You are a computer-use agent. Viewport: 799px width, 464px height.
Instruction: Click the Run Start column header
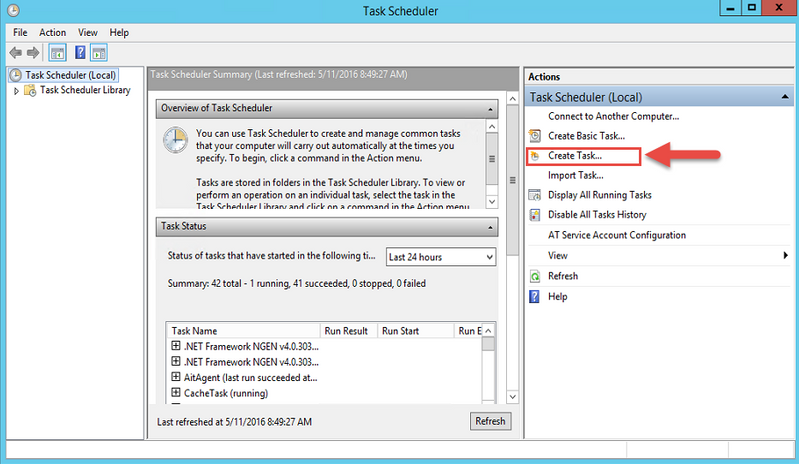(x=415, y=331)
